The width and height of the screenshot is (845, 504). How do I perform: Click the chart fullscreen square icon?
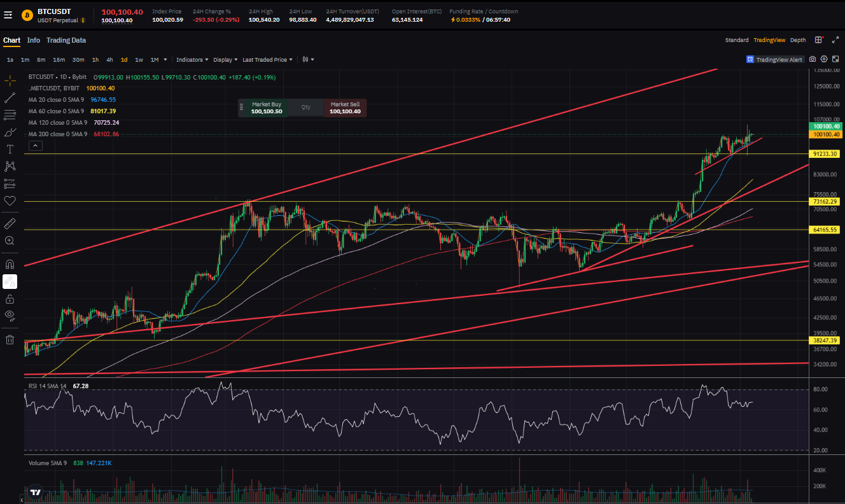(835, 59)
